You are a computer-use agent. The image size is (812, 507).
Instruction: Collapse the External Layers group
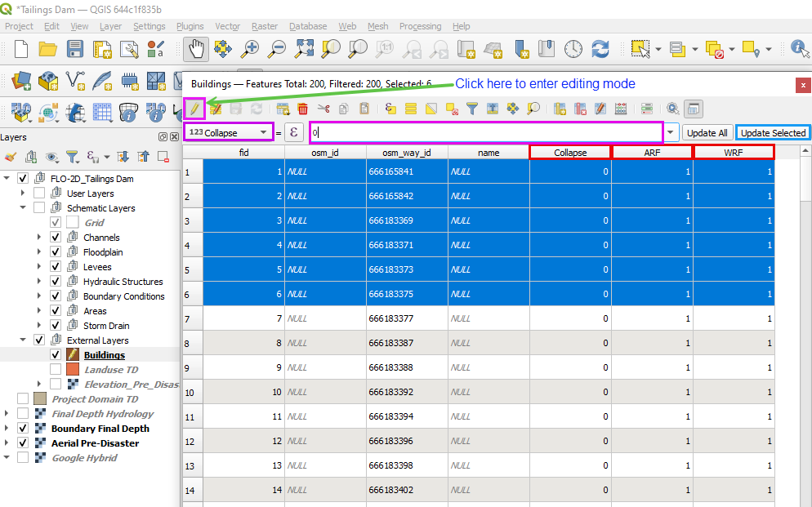tap(23, 340)
